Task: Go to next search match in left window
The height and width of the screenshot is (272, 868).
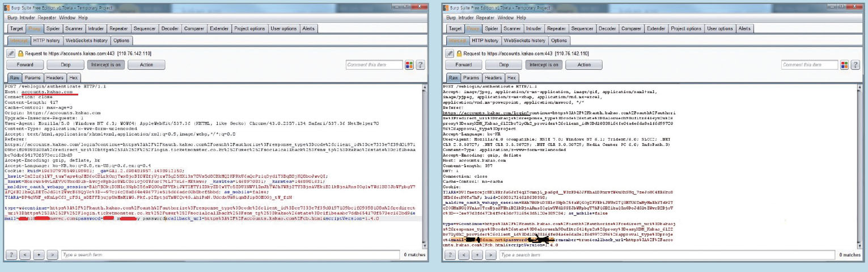Action: point(52,255)
